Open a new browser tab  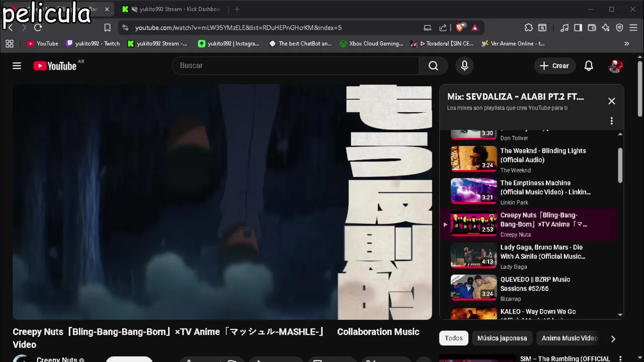click(x=237, y=9)
